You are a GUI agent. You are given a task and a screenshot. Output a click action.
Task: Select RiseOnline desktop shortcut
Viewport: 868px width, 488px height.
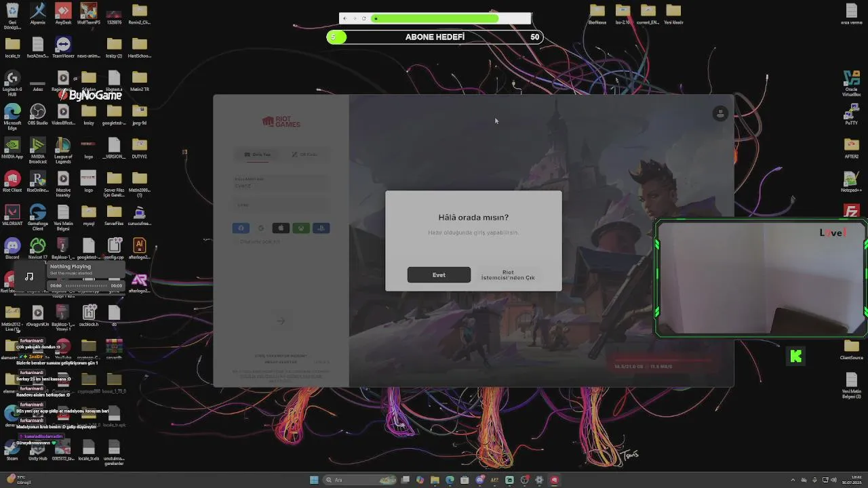pyautogui.click(x=38, y=182)
